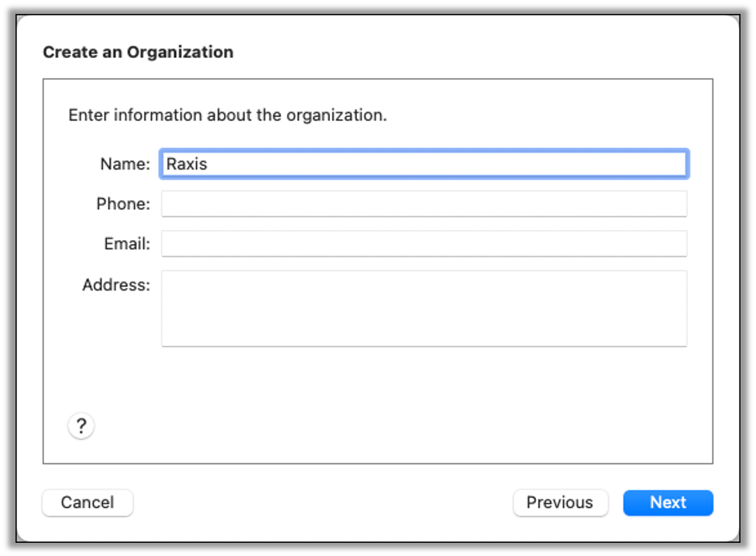Go back a step using Previous
The width and height of the screenshot is (756, 556).
point(560,503)
